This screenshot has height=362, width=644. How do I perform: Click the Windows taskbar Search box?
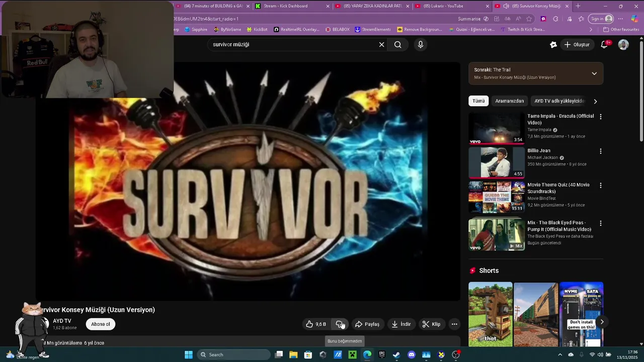pyautogui.click(x=234, y=355)
